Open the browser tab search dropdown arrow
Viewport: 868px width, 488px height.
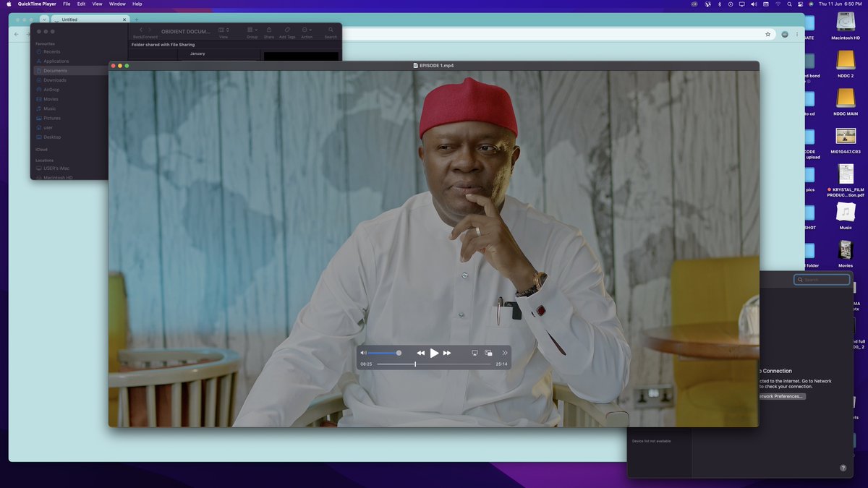(x=44, y=20)
